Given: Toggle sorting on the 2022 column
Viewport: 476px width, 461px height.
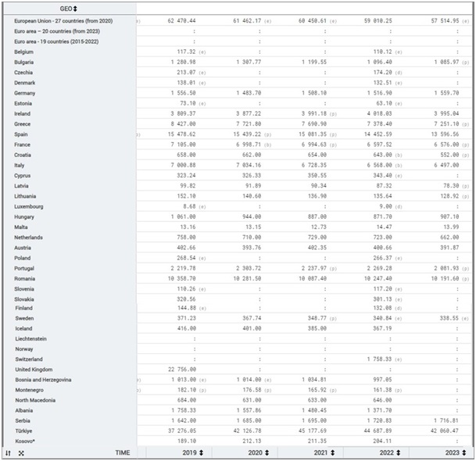Looking at the screenshot, I should pyautogui.click(x=397, y=452).
